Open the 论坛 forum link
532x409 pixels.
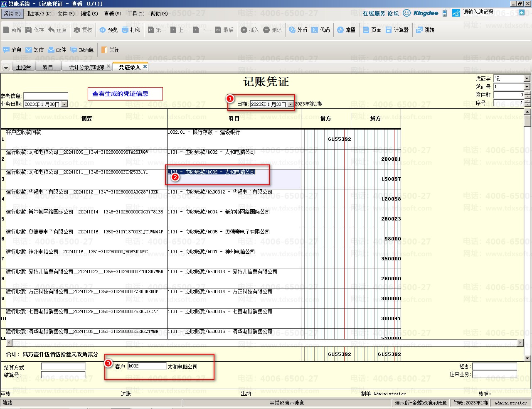(x=393, y=13)
